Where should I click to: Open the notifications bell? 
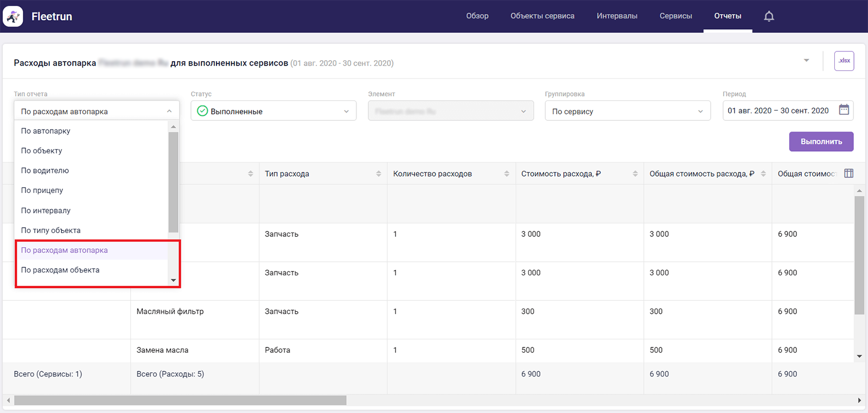pyautogui.click(x=769, y=16)
